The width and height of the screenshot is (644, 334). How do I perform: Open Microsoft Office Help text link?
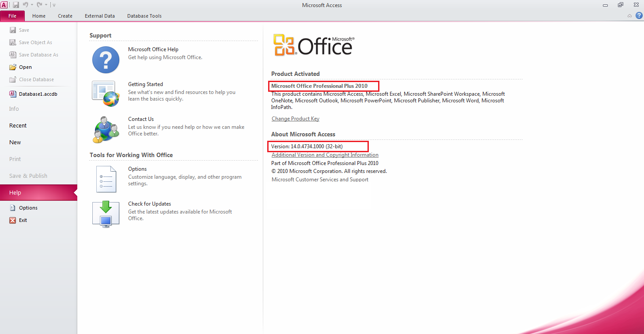coord(153,49)
